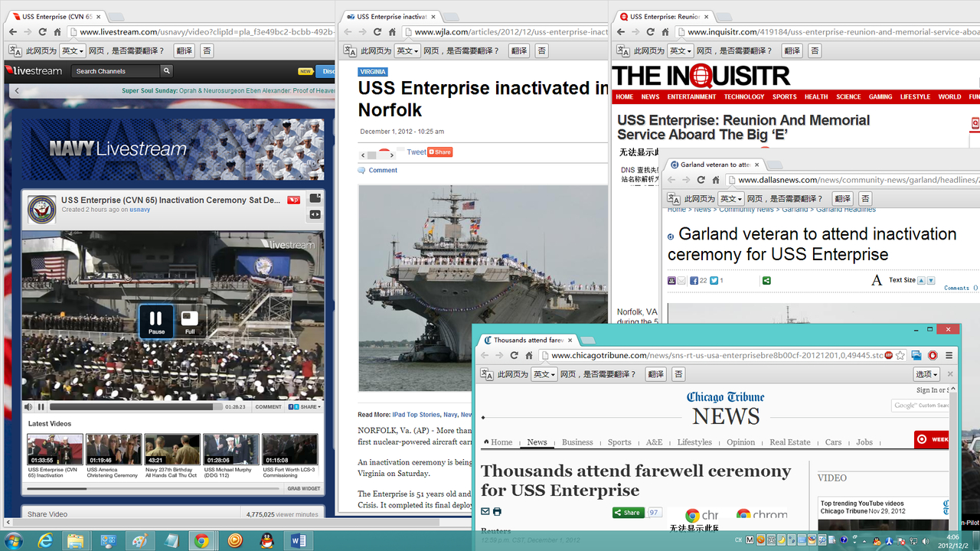980x551 pixels.
Task: Click the left arrow on Livestream ticker banner
Action: 17,91
